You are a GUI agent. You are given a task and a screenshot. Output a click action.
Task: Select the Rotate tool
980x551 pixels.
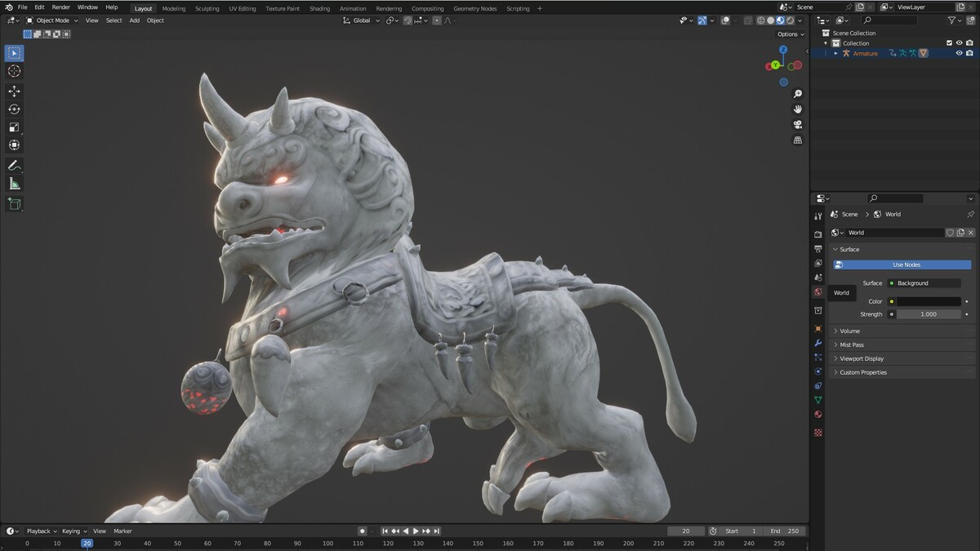14,109
